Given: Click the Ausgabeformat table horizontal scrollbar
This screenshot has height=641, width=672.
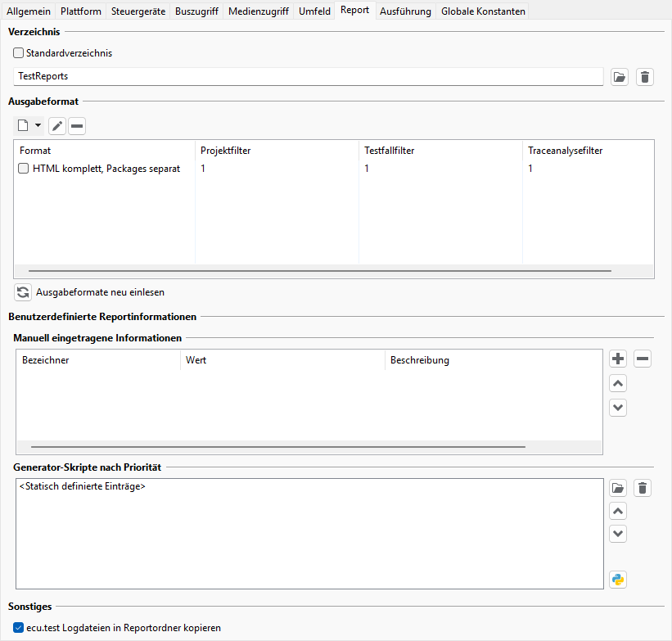Looking at the screenshot, I should (320, 271).
